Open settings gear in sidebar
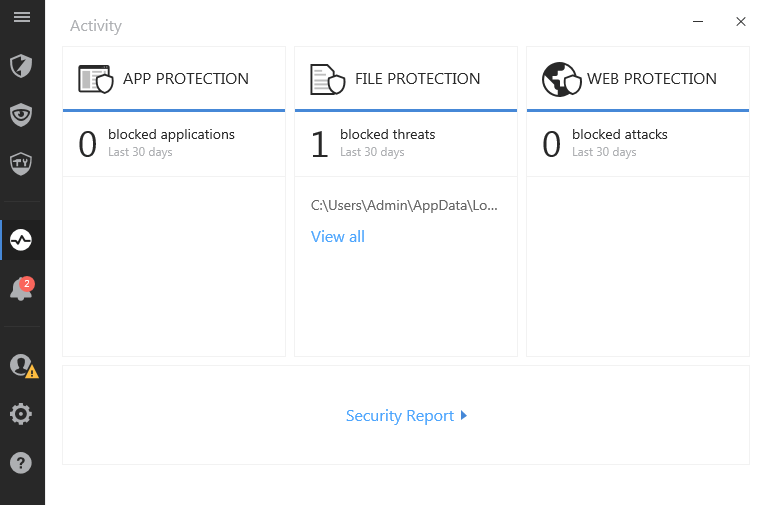757x505 pixels. click(x=22, y=414)
